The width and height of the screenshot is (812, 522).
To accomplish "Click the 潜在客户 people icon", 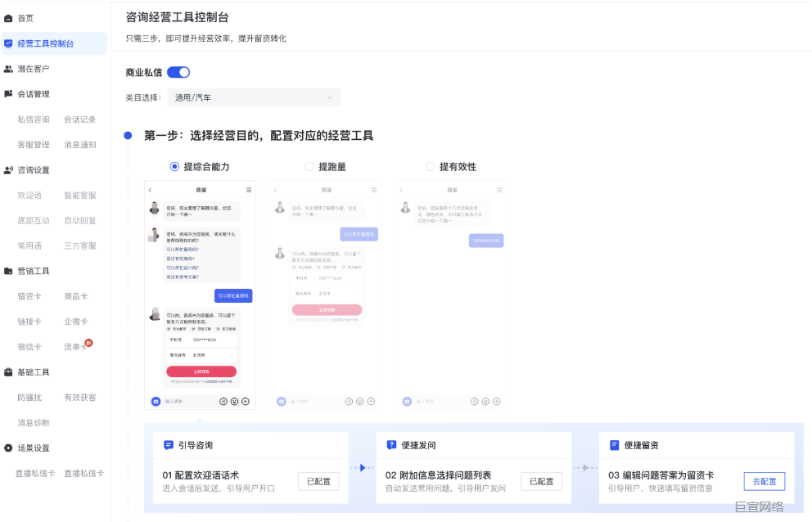I will pyautogui.click(x=8, y=69).
